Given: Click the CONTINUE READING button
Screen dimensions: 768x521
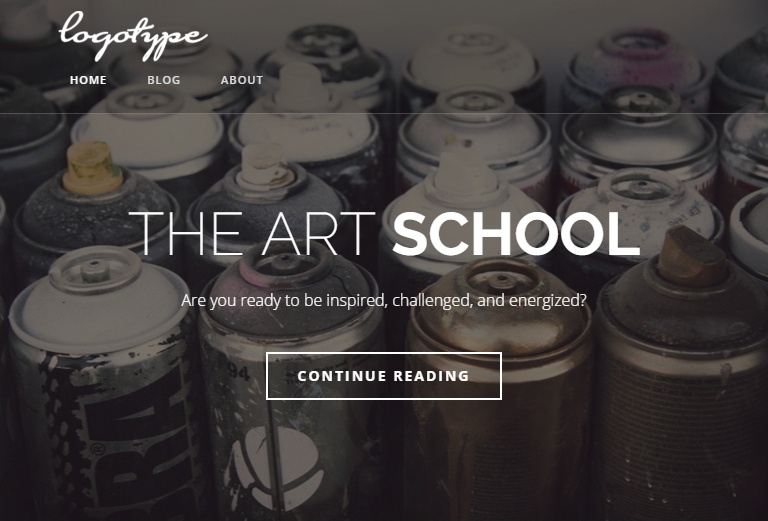Looking at the screenshot, I should click(x=384, y=376).
